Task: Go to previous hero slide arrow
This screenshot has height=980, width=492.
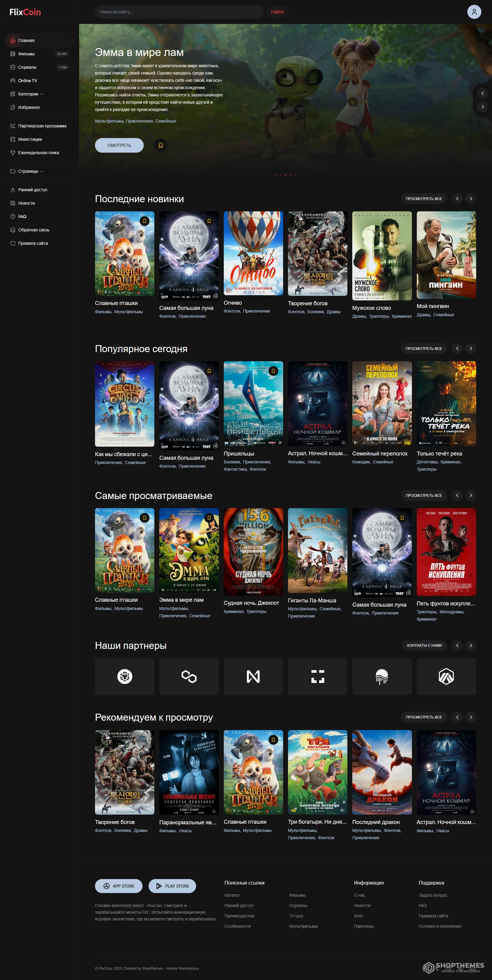Action: pyautogui.click(x=482, y=93)
